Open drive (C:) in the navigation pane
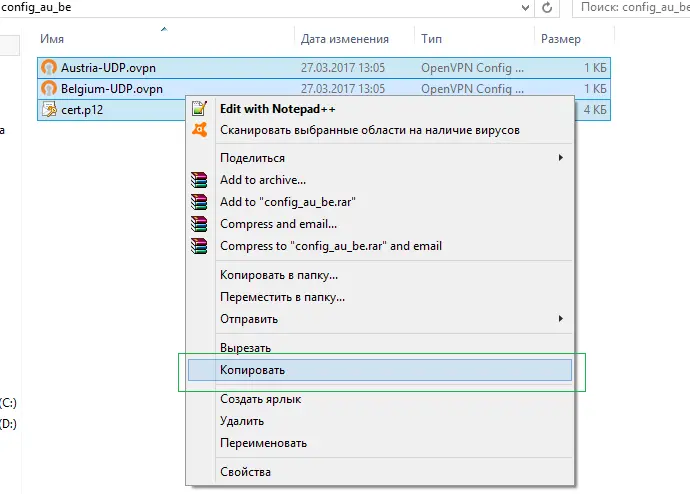This screenshot has width=690, height=494. click(8, 403)
